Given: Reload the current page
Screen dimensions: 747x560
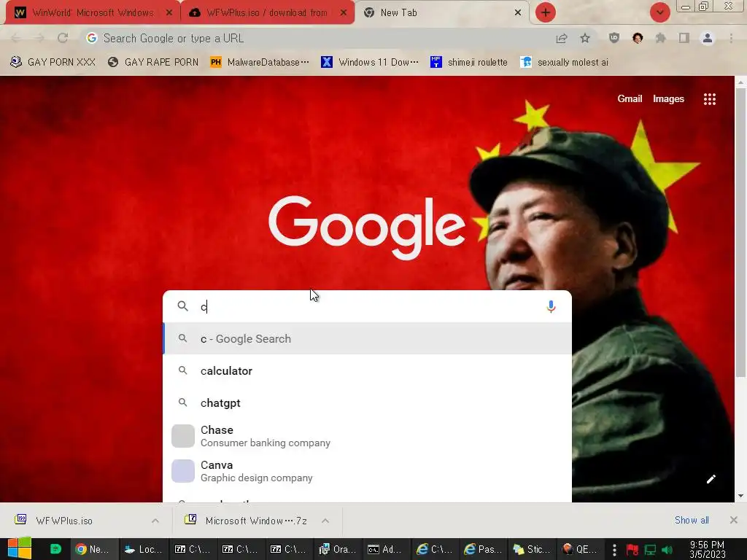Looking at the screenshot, I should (x=63, y=38).
